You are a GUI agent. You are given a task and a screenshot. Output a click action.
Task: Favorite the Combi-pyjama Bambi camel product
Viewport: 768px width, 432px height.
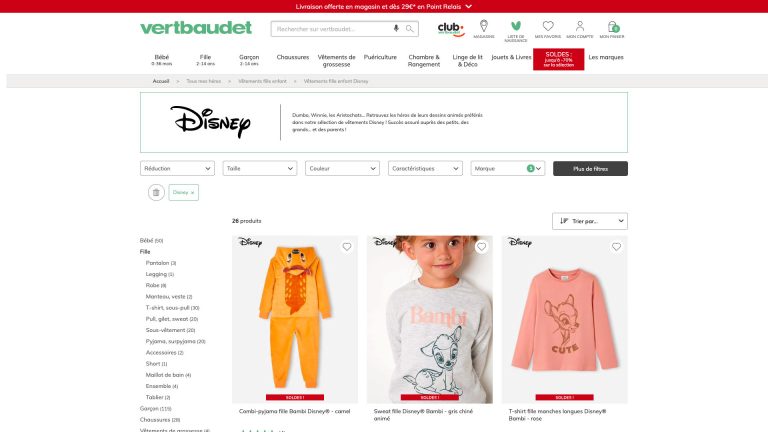pyautogui.click(x=347, y=247)
